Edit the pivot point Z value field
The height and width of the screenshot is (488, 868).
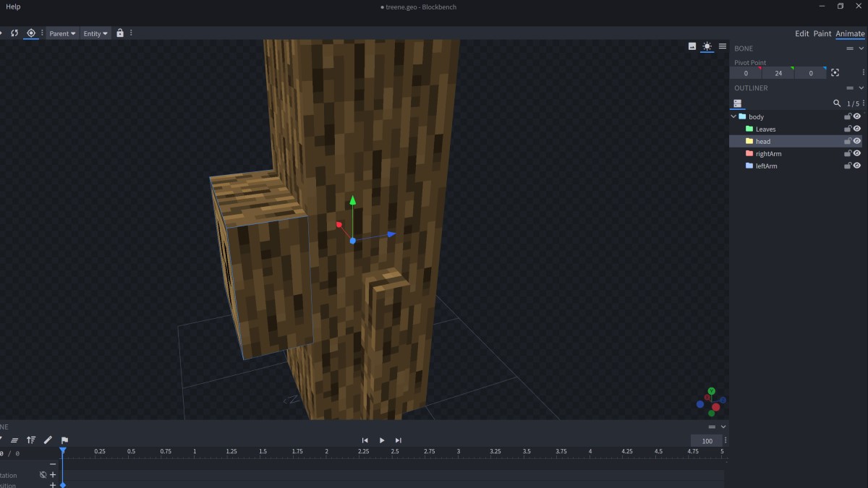tap(811, 73)
